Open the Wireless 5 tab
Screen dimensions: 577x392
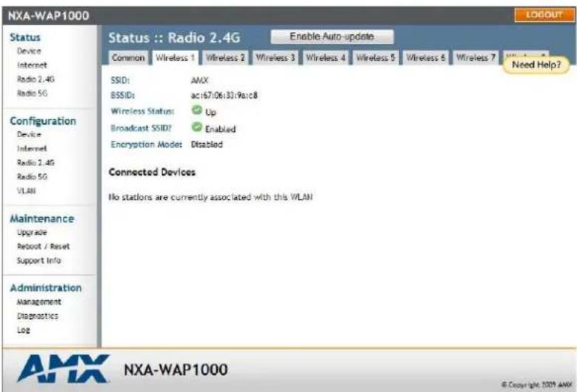376,58
